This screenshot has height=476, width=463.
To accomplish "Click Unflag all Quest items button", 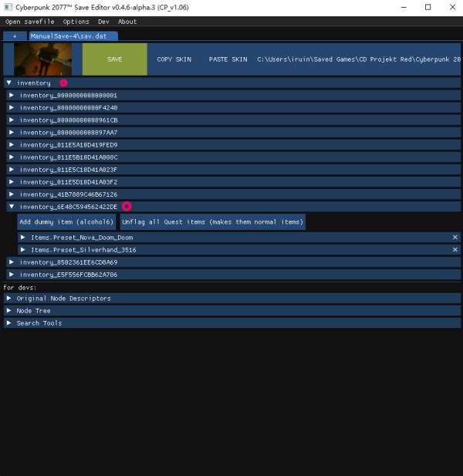I will [212, 222].
